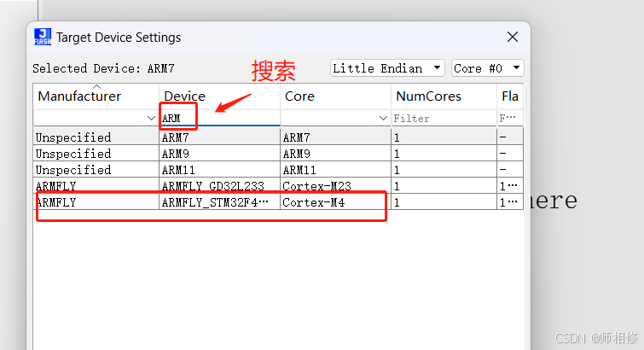Click Unspecified manufacturer in ARM11 row
644x350 pixels.
pos(96,170)
